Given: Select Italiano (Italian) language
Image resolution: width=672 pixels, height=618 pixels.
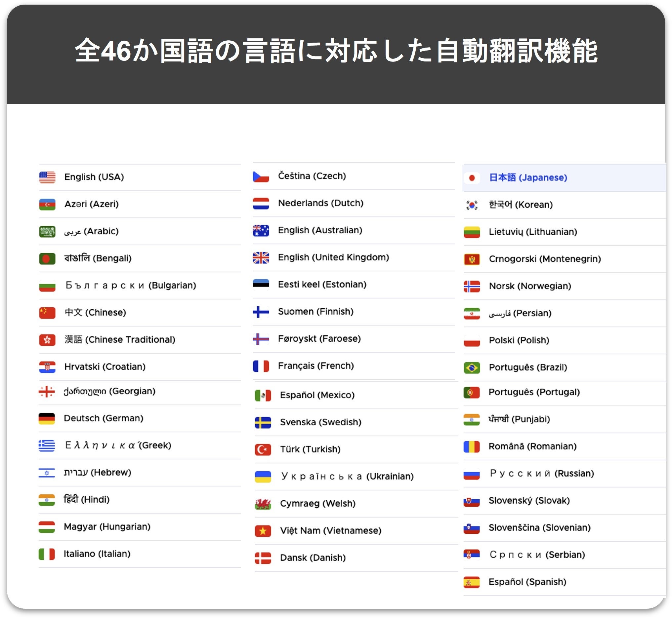Looking at the screenshot, I should (x=97, y=554).
